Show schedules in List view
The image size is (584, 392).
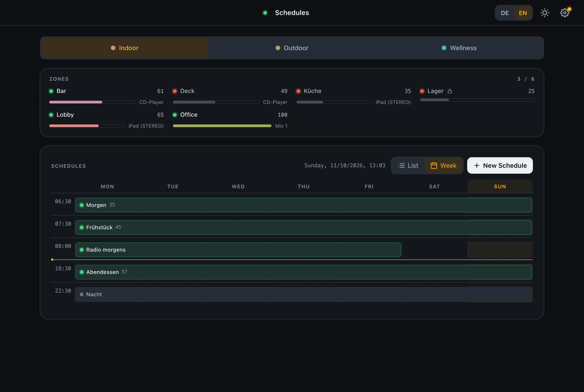[408, 165]
